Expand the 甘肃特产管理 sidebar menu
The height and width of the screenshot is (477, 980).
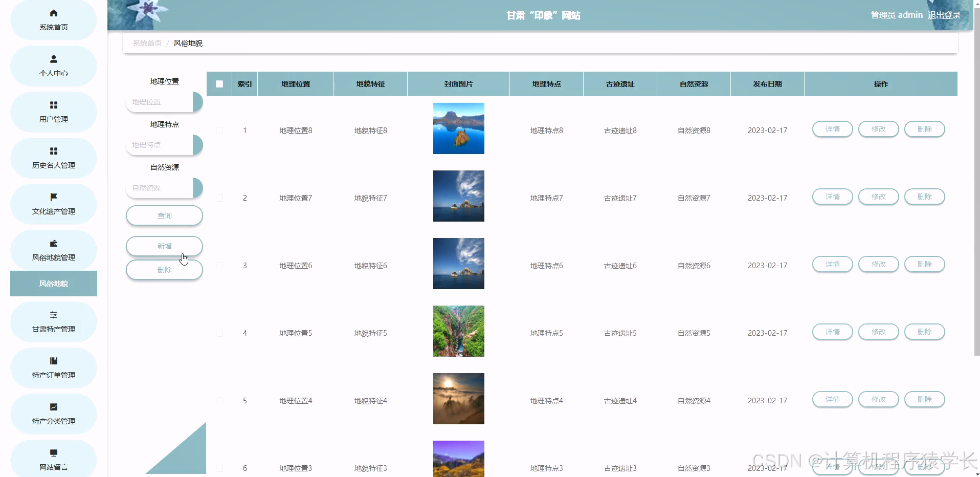[54, 322]
